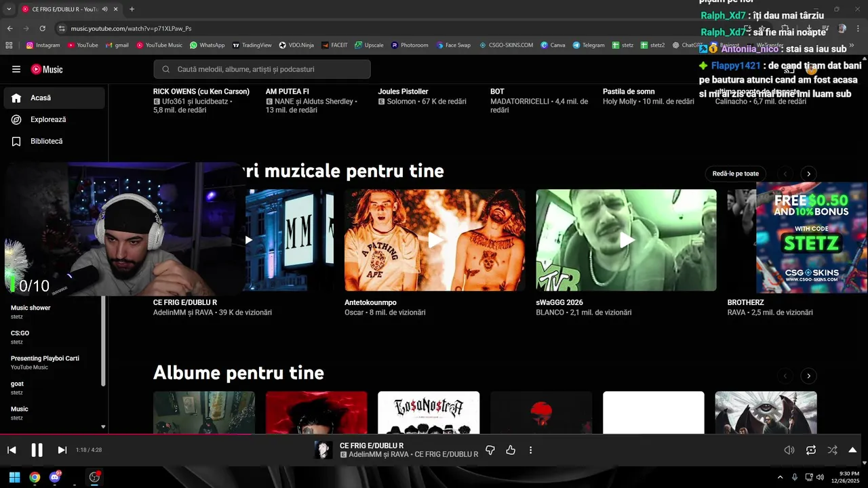Open the 'CE FRIG E/DUBLU R' video title
Image resolution: width=868 pixels, height=488 pixels.
(185, 302)
